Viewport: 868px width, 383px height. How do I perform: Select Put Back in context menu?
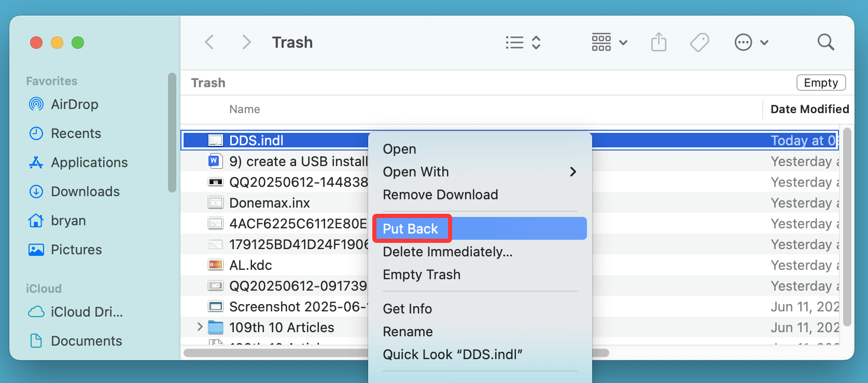[480, 228]
